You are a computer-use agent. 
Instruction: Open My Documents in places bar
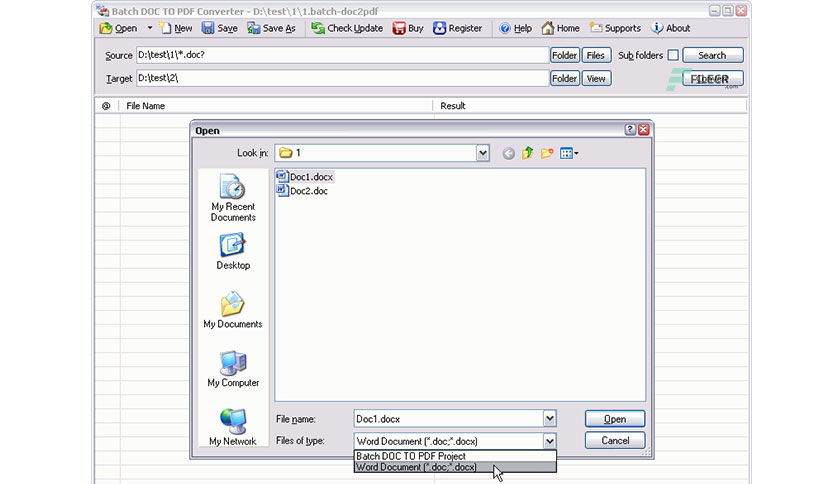coord(233,310)
